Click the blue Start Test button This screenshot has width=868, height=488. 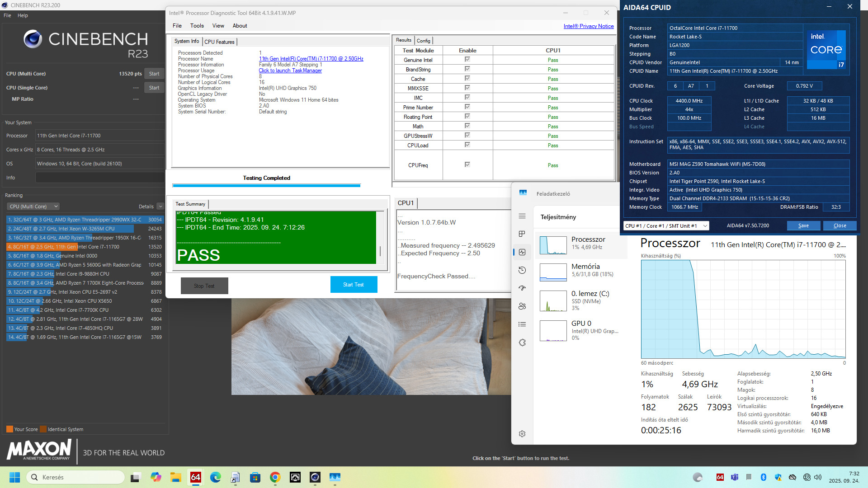353,285
